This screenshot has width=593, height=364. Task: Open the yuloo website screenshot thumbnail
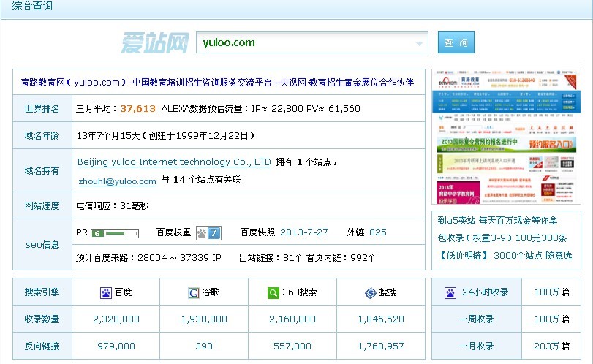coord(506,137)
